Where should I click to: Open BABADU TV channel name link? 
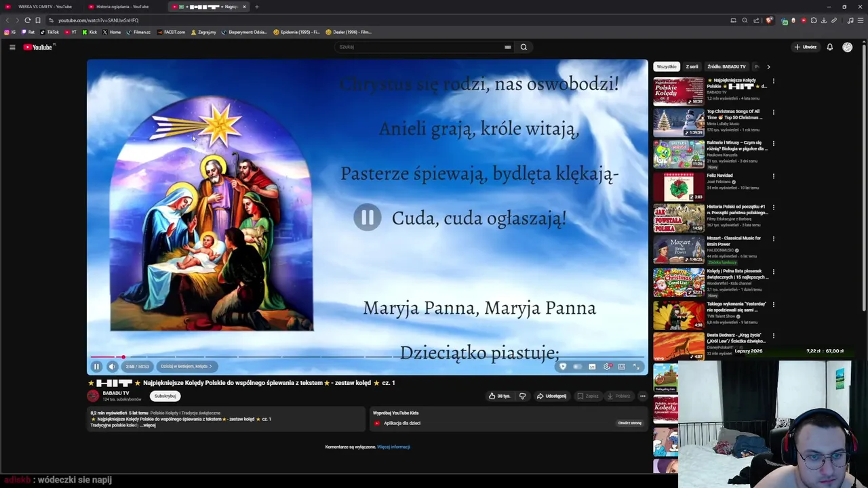116,393
